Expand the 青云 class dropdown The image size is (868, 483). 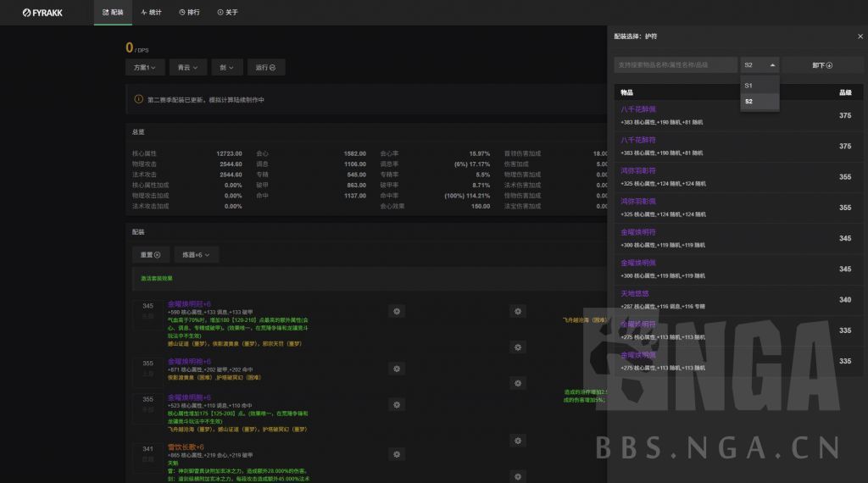point(187,67)
